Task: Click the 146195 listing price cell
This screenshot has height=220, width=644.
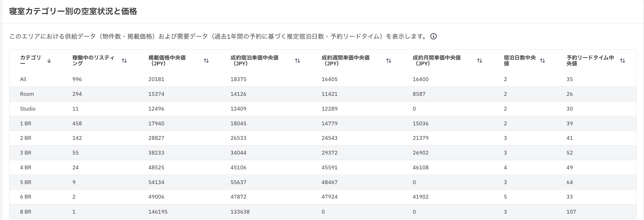Action: tap(158, 212)
